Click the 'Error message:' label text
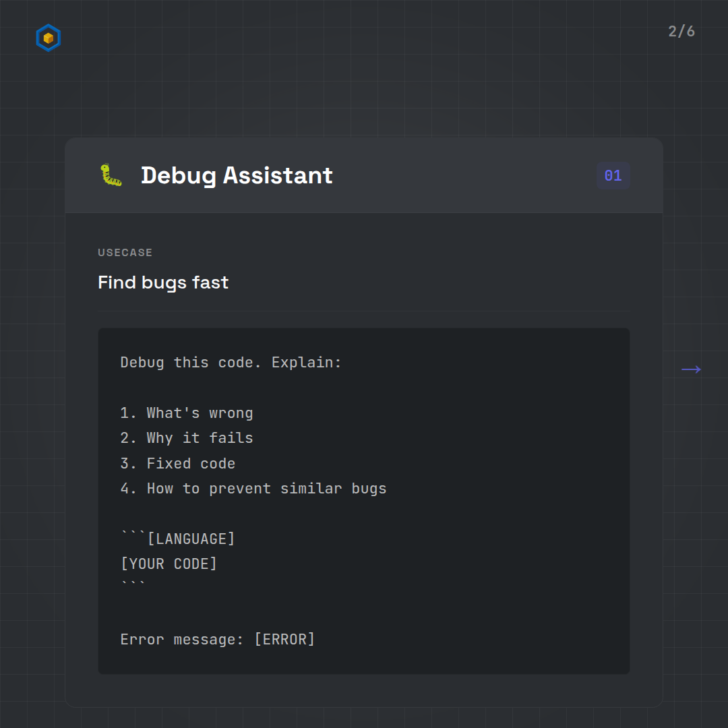Screen dimensions: 728x728 tap(182, 640)
